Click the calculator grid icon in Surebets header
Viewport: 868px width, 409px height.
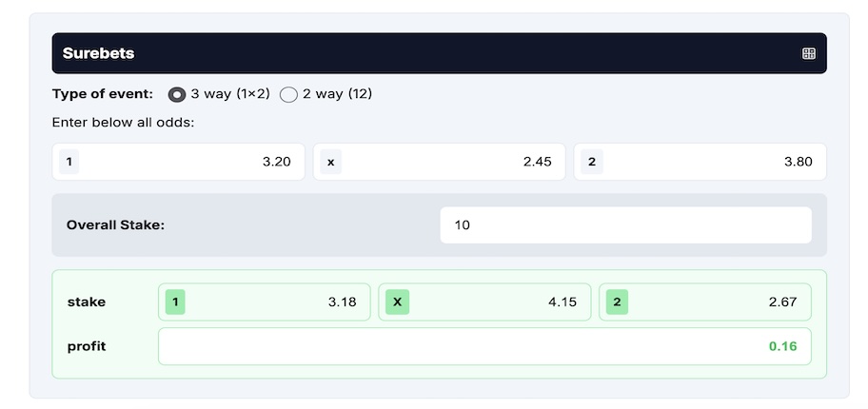pyautogui.click(x=808, y=53)
